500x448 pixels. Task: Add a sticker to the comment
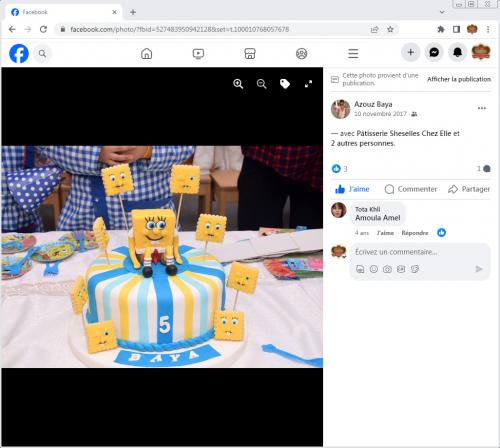click(x=415, y=269)
